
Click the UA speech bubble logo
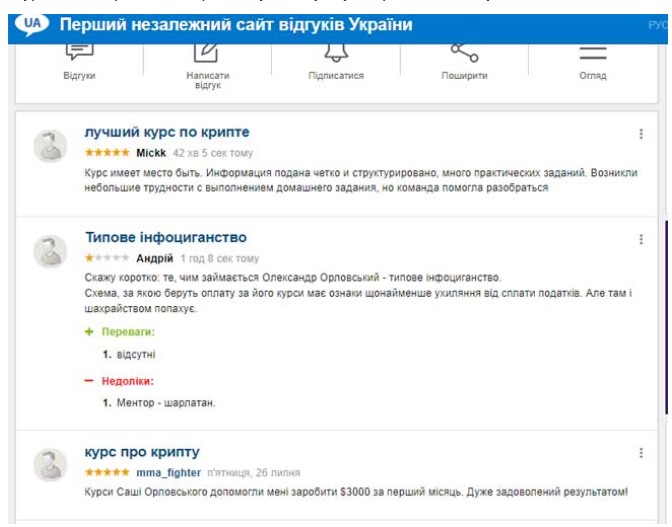pyautogui.click(x=32, y=24)
